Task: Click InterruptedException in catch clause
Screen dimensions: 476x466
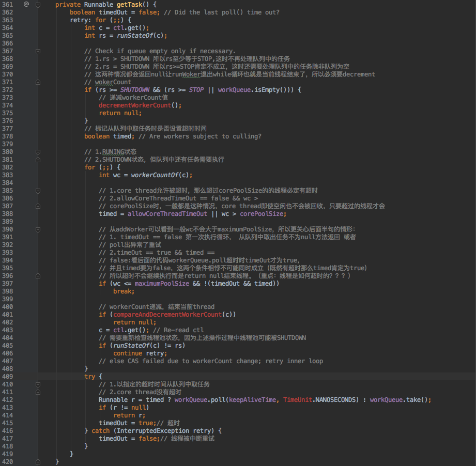Action: pos(153,431)
